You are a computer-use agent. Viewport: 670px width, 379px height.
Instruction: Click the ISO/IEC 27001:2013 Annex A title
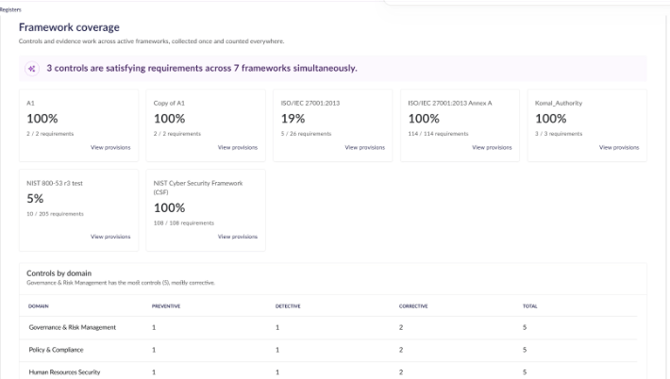click(x=450, y=103)
